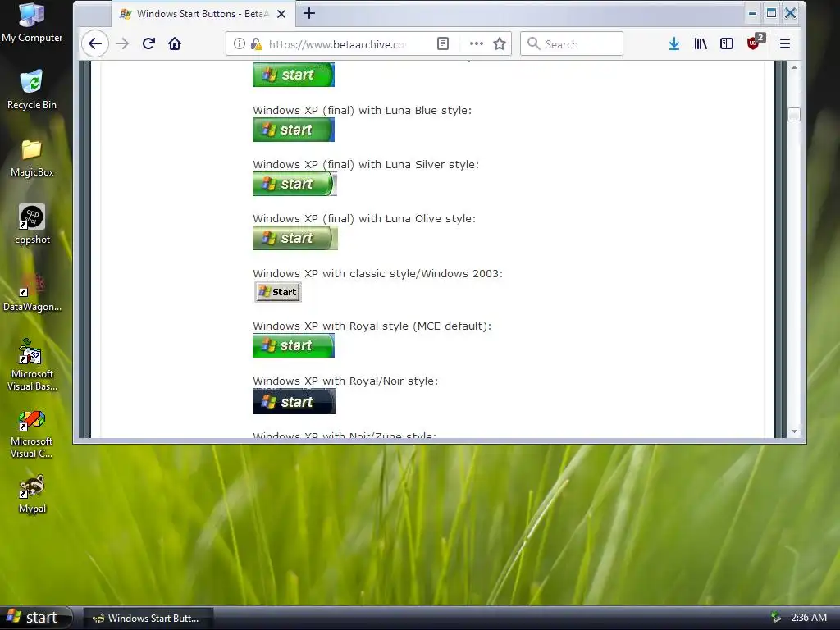
Task: Click the insecure lock warning icon
Action: 257,43
